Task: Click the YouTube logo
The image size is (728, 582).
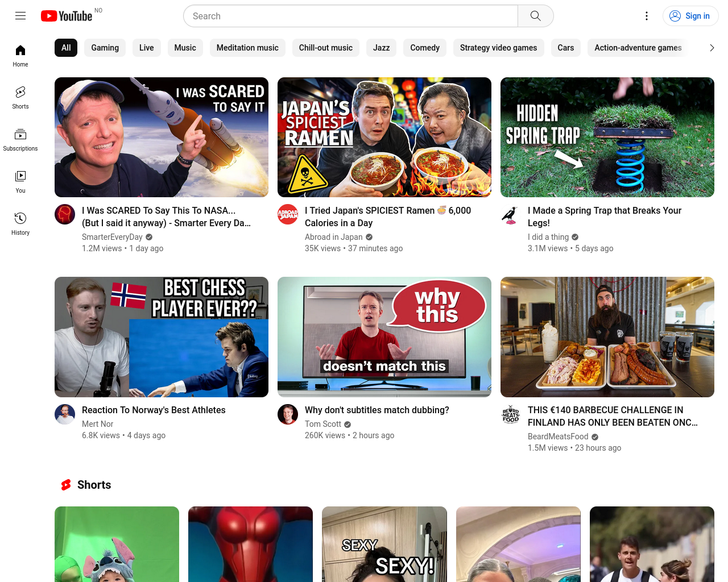Action: coord(67,16)
